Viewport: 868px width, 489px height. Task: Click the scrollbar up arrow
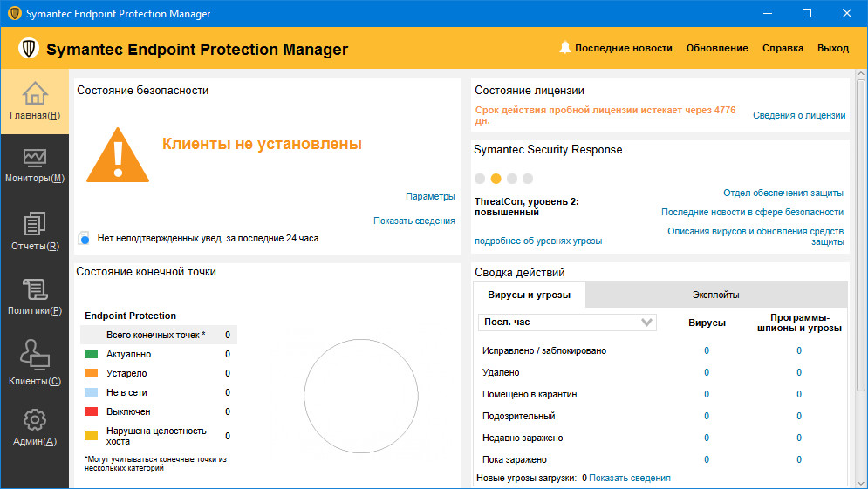[861, 73]
